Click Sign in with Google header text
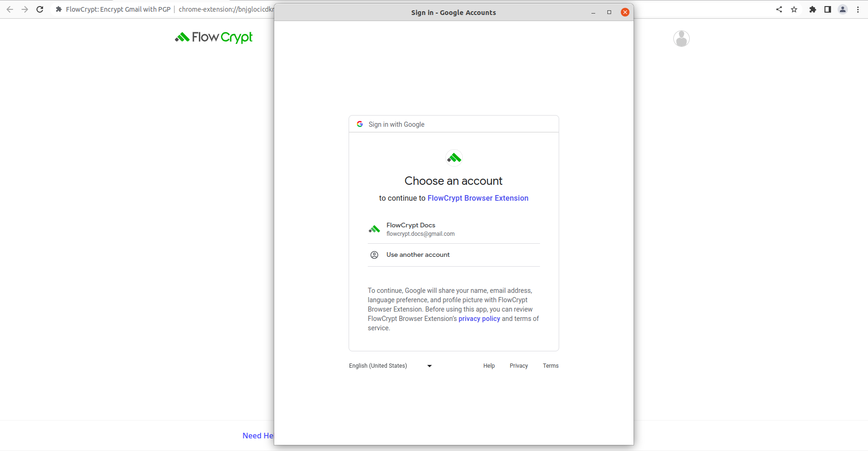868x451 pixels. pos(396,124)
